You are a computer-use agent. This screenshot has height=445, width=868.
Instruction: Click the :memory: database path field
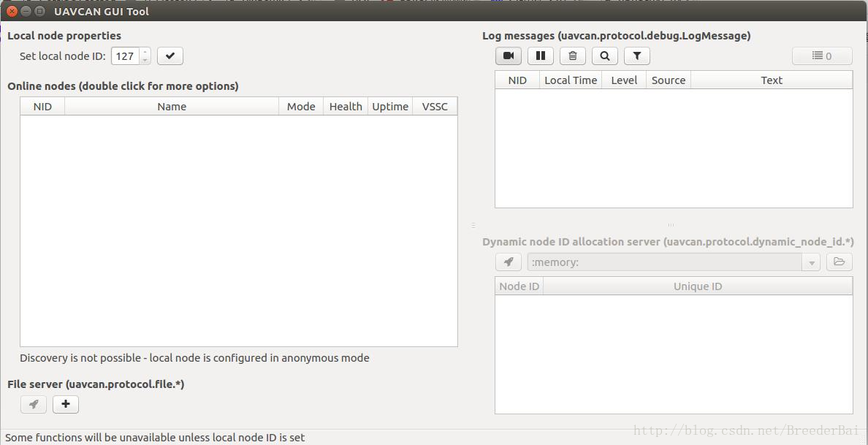[665, 262]
